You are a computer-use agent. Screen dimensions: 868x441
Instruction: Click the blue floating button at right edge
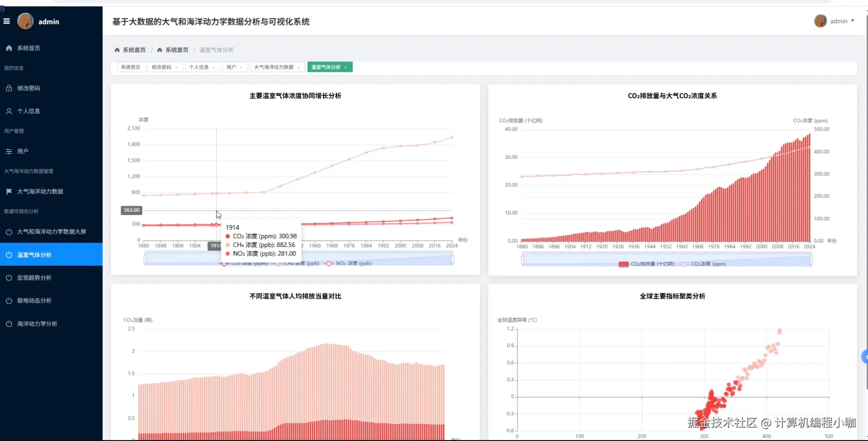(865, 357)
